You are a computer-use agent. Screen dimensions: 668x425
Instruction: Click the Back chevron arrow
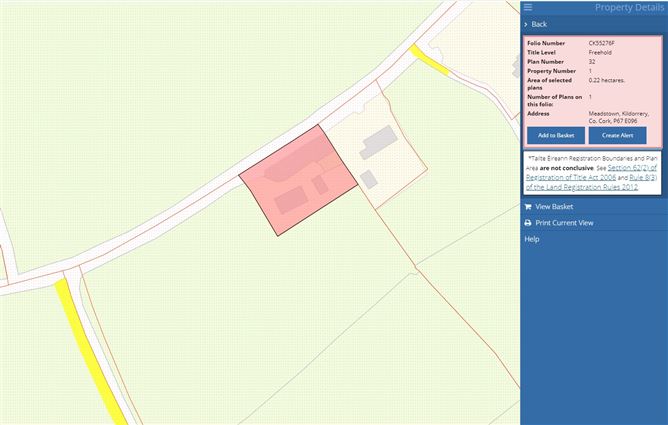point(526,24)
